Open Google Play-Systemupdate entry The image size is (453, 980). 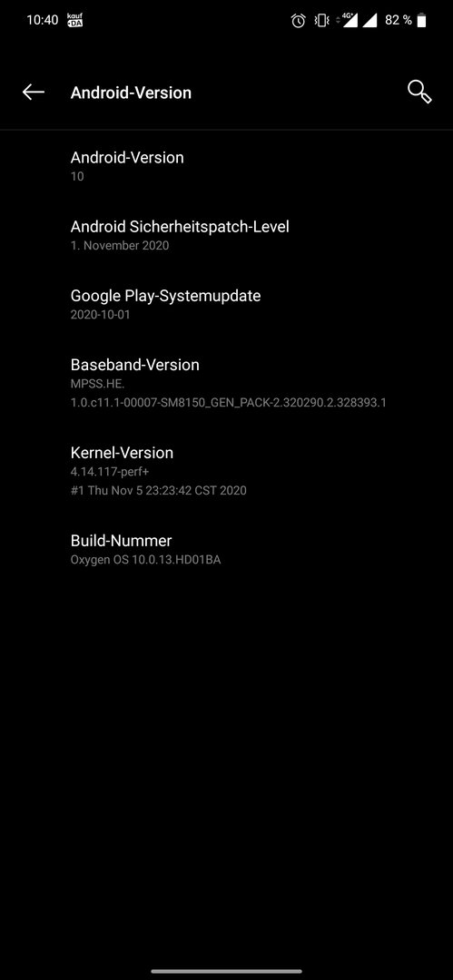pyautogui.click(x=227, y=304)
